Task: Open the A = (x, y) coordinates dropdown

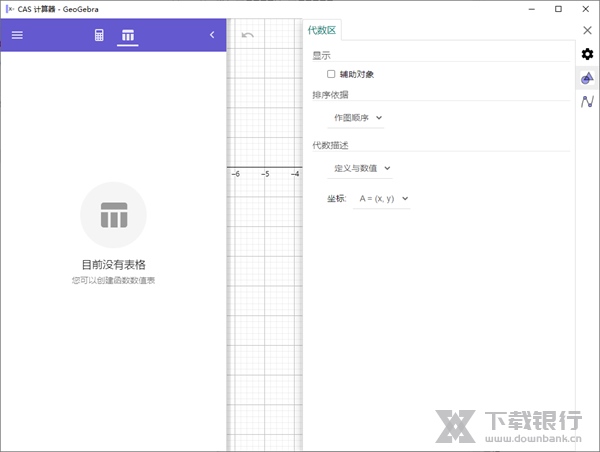Action: [383, 199]
